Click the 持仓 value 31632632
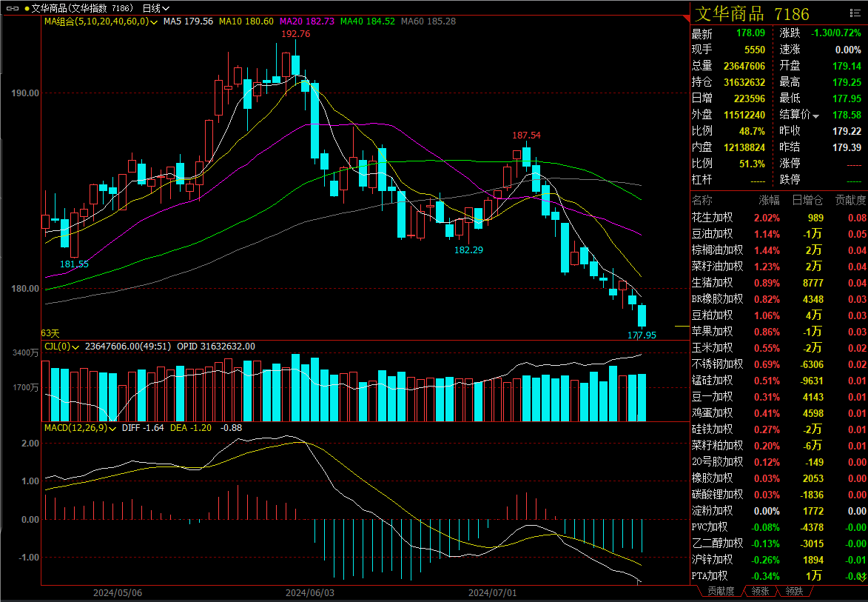 [x=744, y=82]
